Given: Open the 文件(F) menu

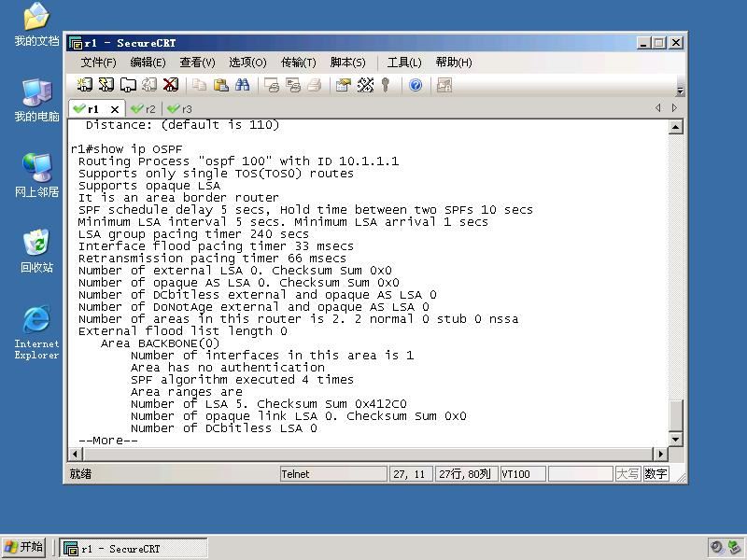Looking at the screenshot, I should point(99,63).
